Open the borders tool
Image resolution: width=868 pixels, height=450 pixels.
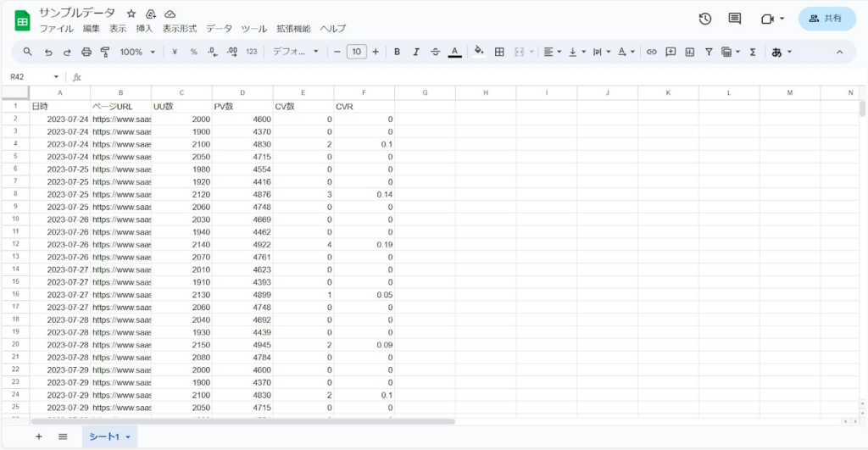click(x=499, y=52)
